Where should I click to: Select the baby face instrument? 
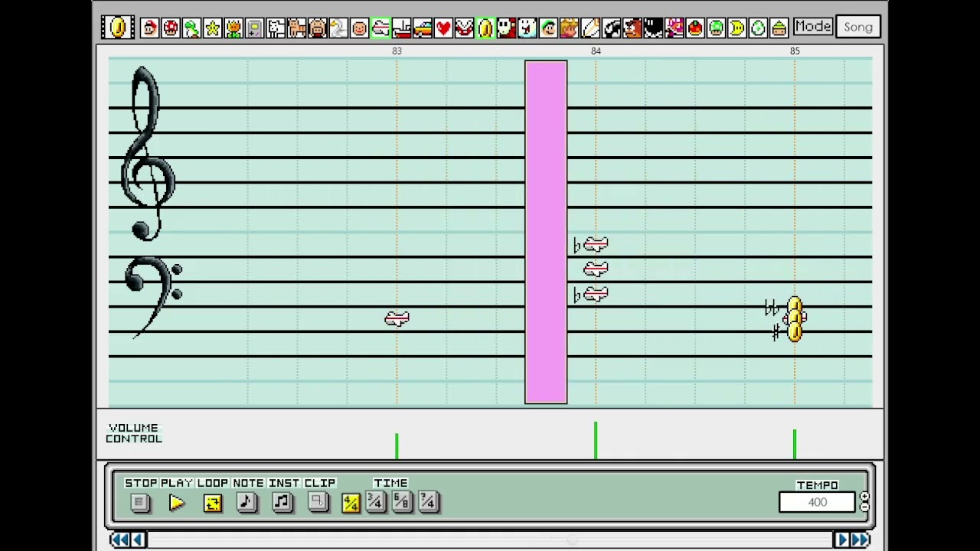359,28
